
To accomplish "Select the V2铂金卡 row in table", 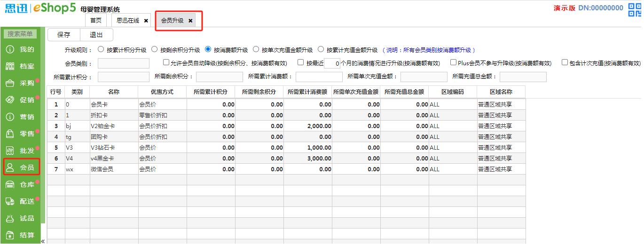I will pos(113,126).
